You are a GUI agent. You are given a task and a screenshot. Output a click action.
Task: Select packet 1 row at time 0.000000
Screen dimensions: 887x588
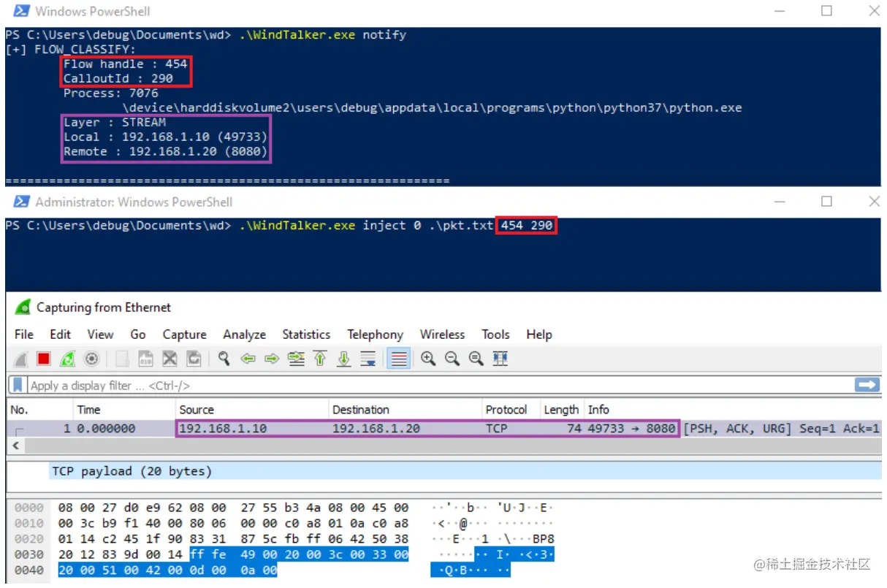(x=444, y=428)
